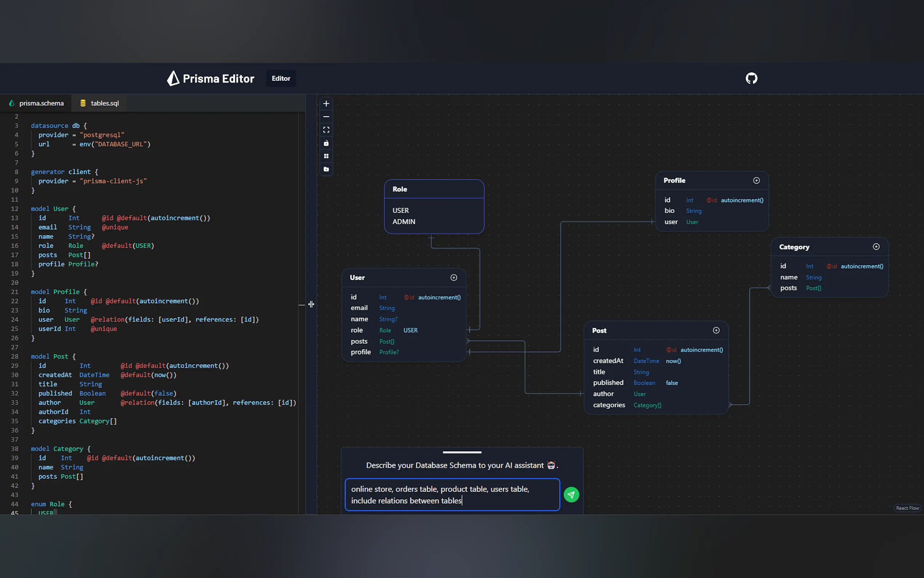Viewport: 924px width, 578px height.
Task: Click the AI panel drag handle bar
Action: click(462, 452)
